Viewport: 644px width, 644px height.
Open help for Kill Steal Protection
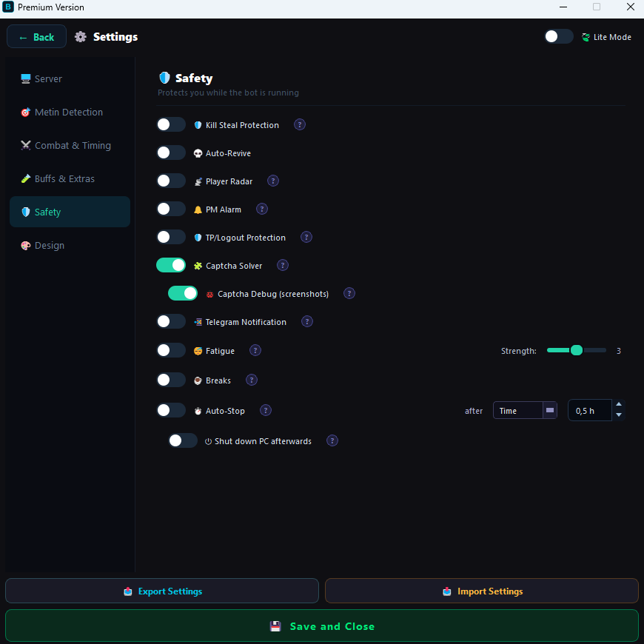[299, 125]
